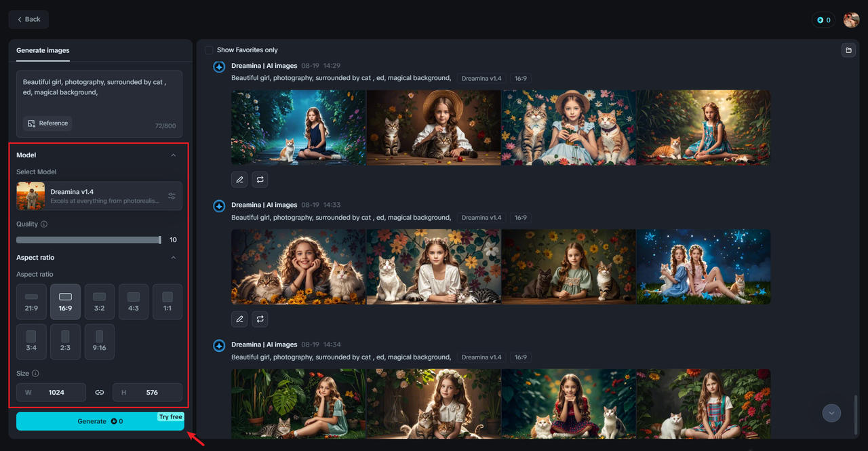Select the 2:3 aspect ratio

(x=65, y=342)
